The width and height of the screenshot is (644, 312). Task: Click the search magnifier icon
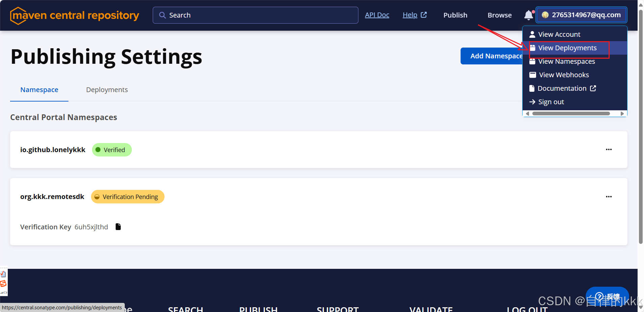point(162,15)
